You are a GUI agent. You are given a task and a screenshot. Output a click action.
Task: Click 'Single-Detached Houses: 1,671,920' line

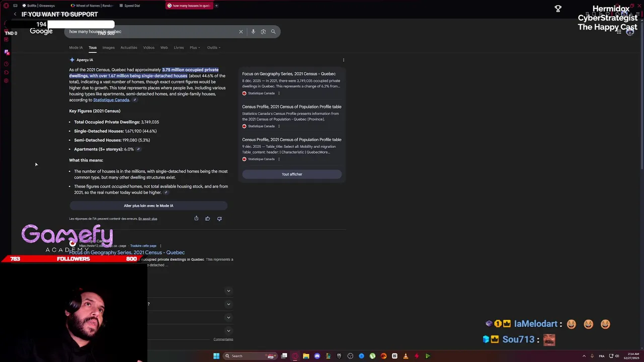(115, 131)
